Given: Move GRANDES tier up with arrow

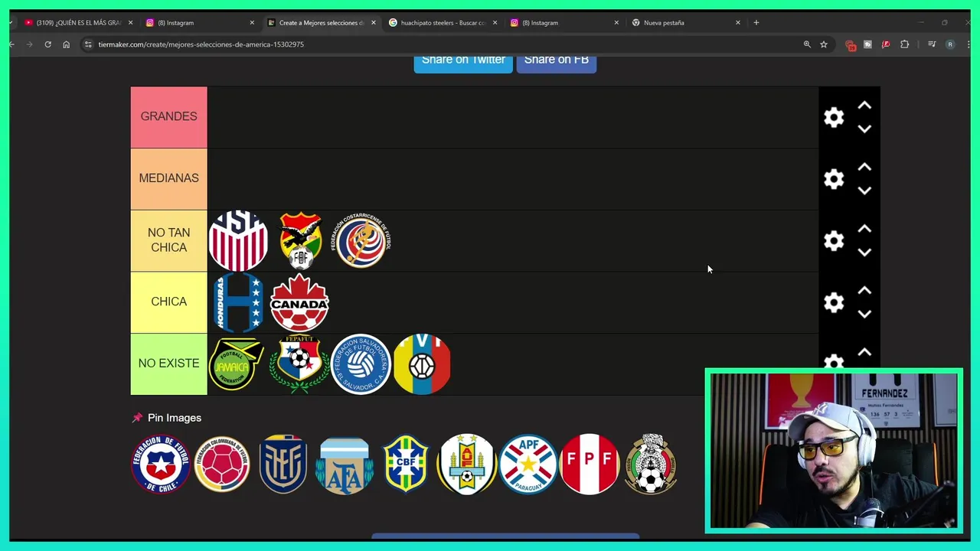Looking at the screenshot, I should (x=864, y=106).
